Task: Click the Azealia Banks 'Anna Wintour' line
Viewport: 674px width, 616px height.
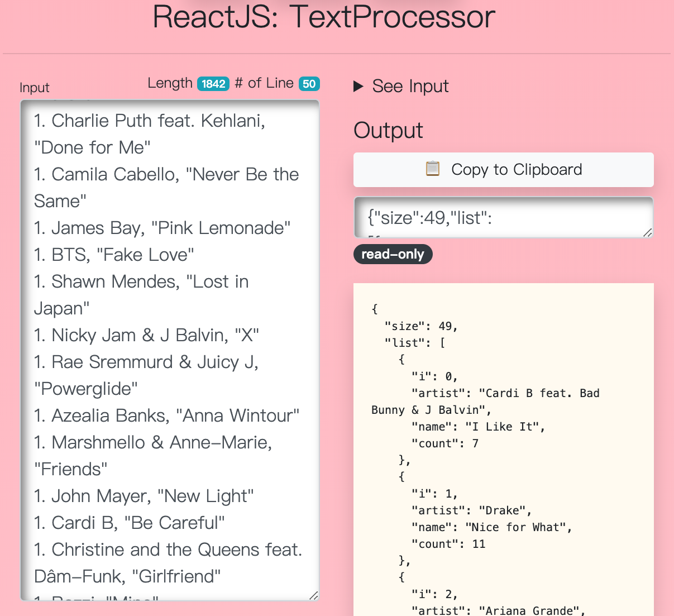Action: pos(167,416)
